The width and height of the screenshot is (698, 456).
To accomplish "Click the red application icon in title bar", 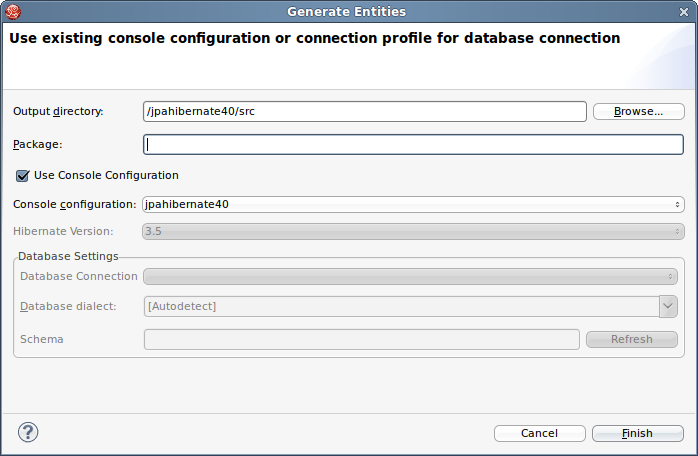I will 14,12.
